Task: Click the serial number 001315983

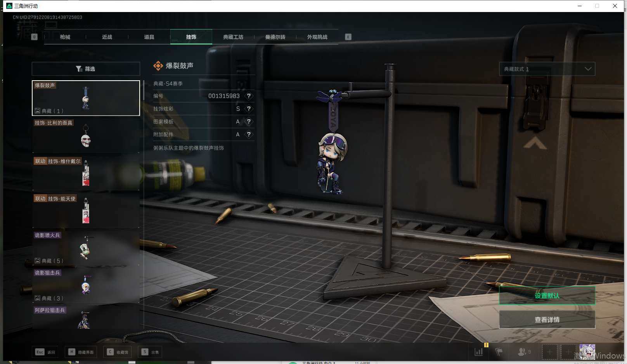Action: (x=224, y=96)
